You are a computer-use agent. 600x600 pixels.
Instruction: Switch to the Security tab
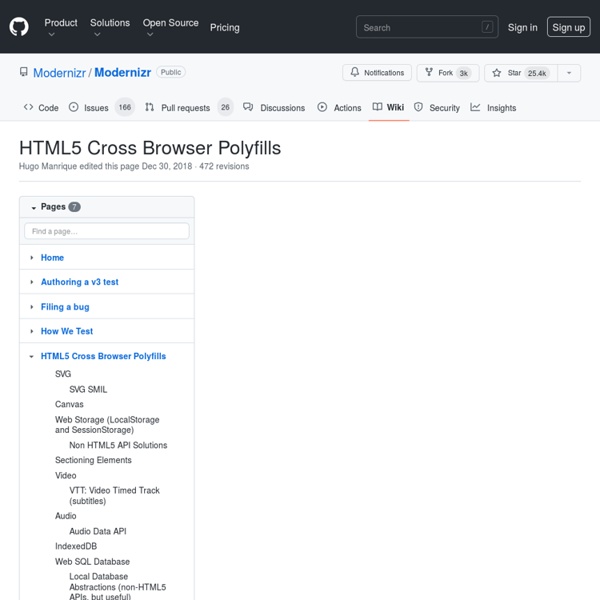(437, 108)
